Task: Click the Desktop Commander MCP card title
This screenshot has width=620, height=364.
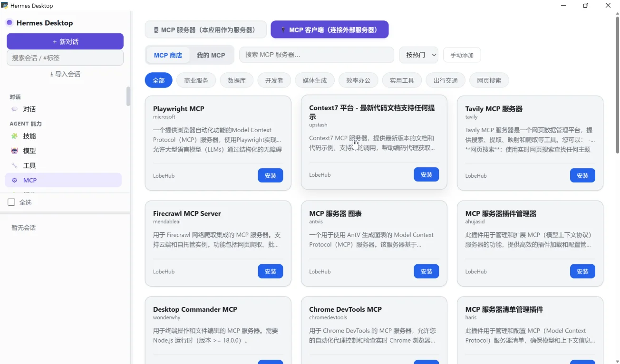Action: tap(195, 309)
